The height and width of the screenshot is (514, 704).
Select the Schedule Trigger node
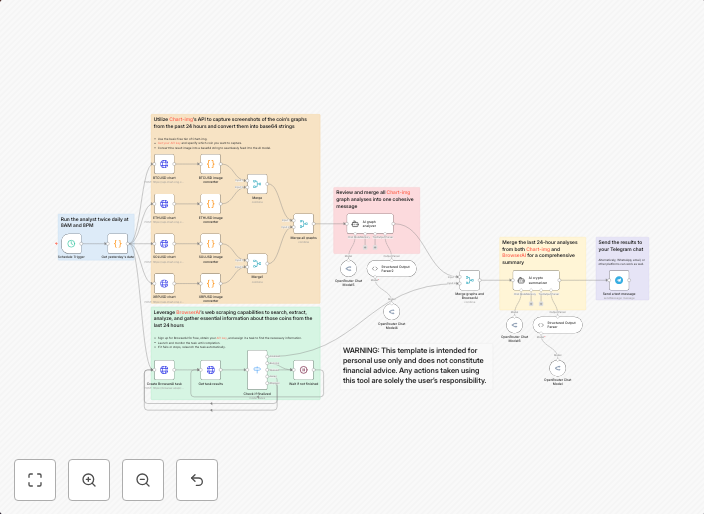[70, 243]
